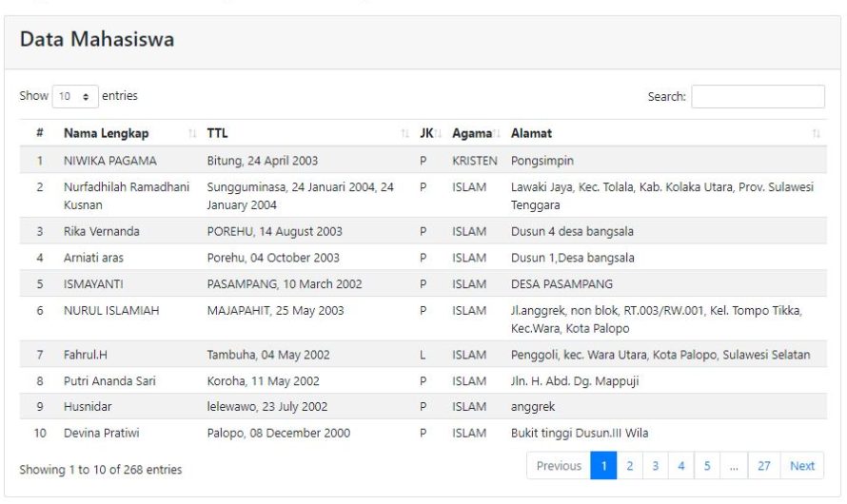
Task: Click the TTL header text
Action: click(x=217, y=133)
